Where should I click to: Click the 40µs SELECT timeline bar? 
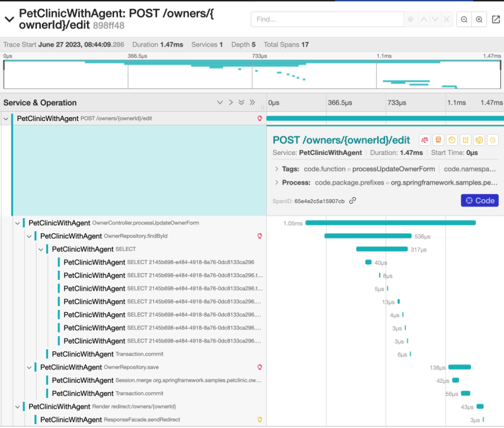coord(368,262)
